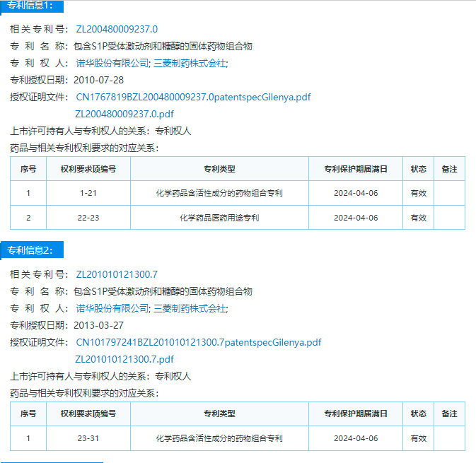Open patent number link ZL201010121300.7
The height and width of the screenshot is (463, 476).
(117, 274)
